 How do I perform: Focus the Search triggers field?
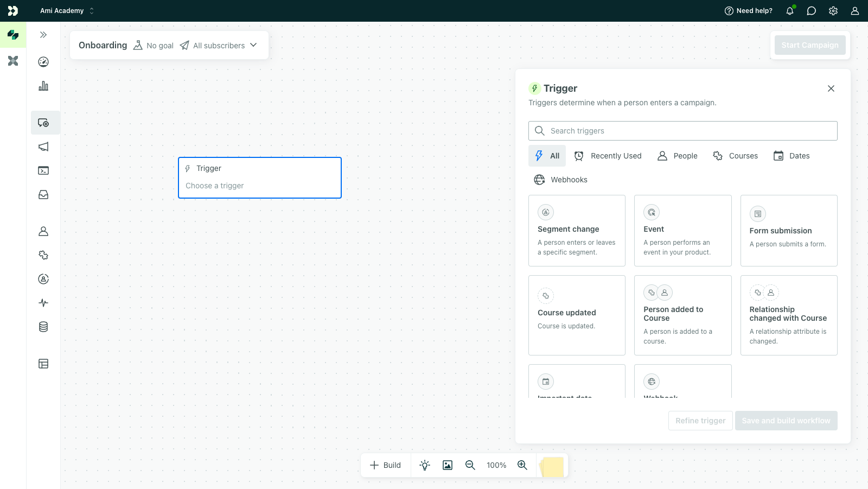(x=683, y=131)
